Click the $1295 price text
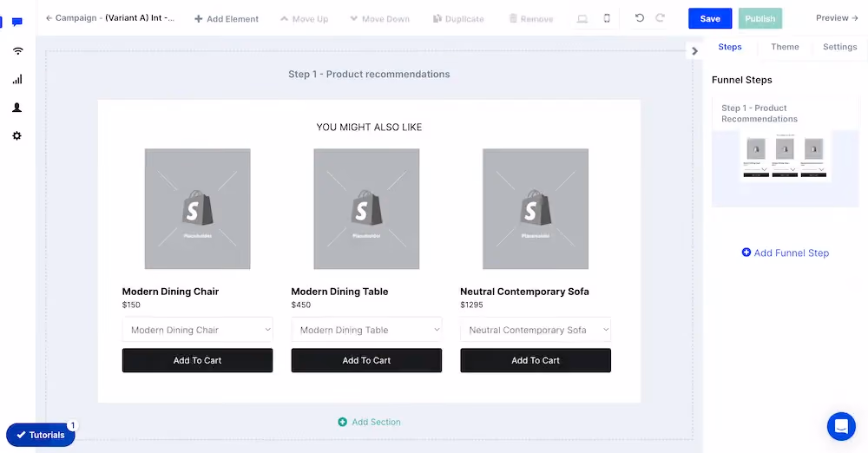Viewport: 868px width, 453px height. coord(471,305)
